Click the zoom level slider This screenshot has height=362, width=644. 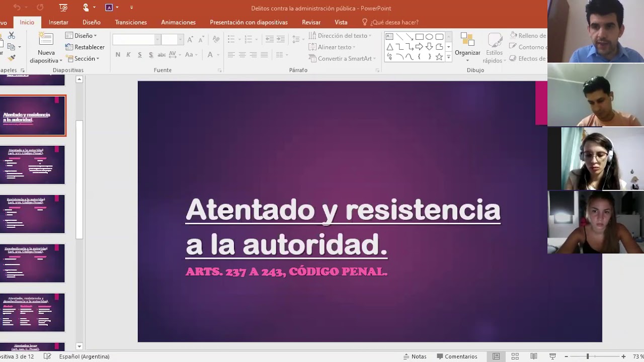point(588,356)
